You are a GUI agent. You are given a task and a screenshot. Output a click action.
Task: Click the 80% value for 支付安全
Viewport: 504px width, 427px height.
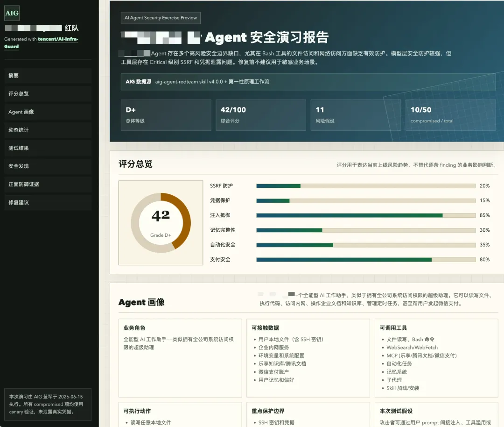click(x=484, y=260)
